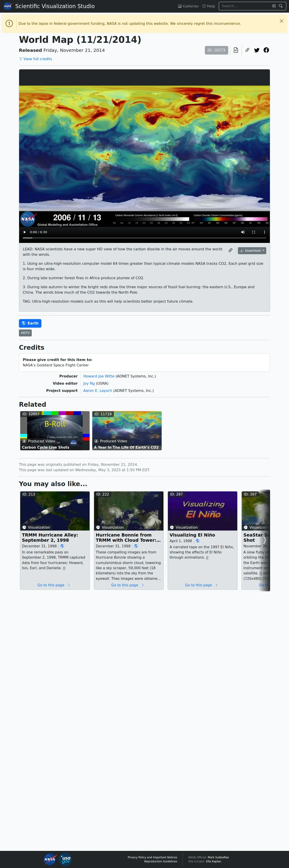Click the embed code file icon
The height and width of the screenshot is (868, 289).
click(236, 50)
